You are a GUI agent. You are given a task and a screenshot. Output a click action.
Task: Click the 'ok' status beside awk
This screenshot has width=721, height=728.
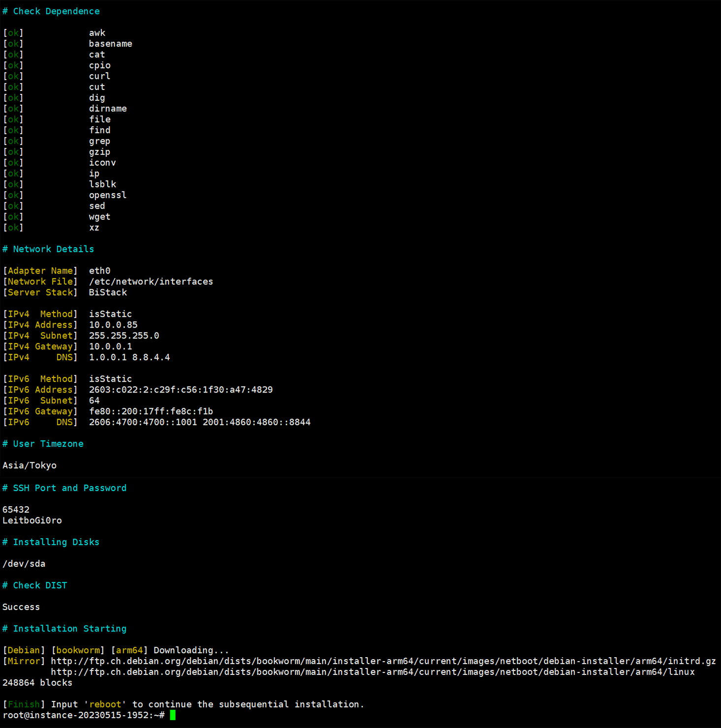[13, 32]
